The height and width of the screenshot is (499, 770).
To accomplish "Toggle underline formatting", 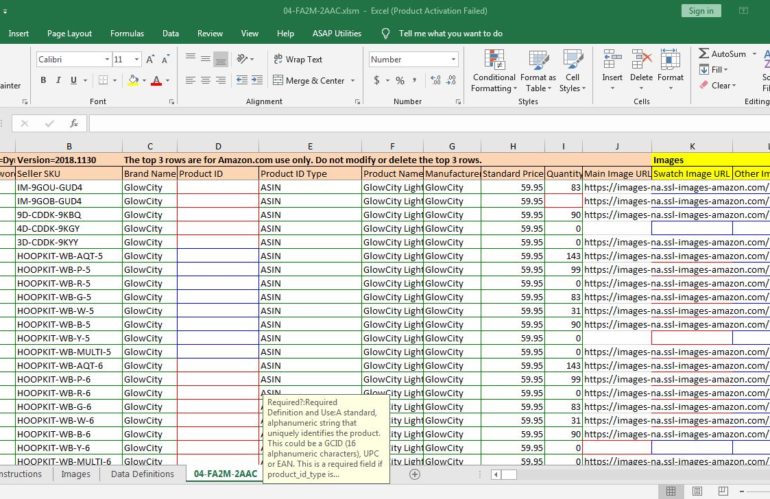I will click(x=73, y=81).
